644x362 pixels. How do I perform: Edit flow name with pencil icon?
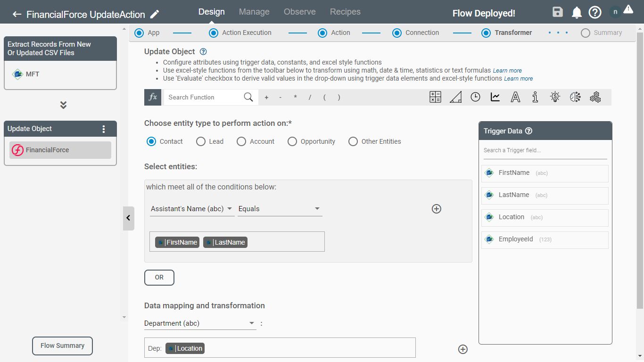(155, 14)
